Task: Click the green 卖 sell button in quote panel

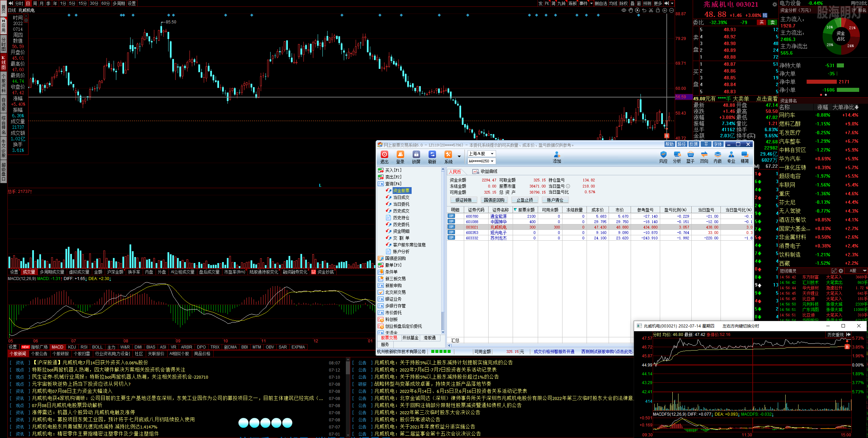Action: (772, 22)
